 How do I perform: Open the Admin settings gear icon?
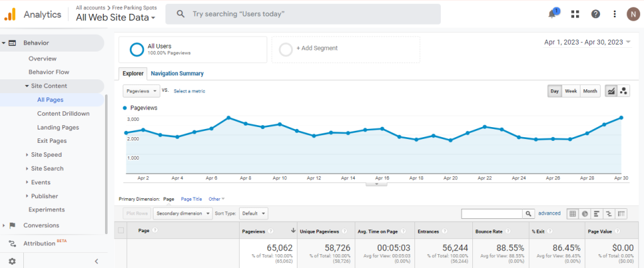point(12,261)
